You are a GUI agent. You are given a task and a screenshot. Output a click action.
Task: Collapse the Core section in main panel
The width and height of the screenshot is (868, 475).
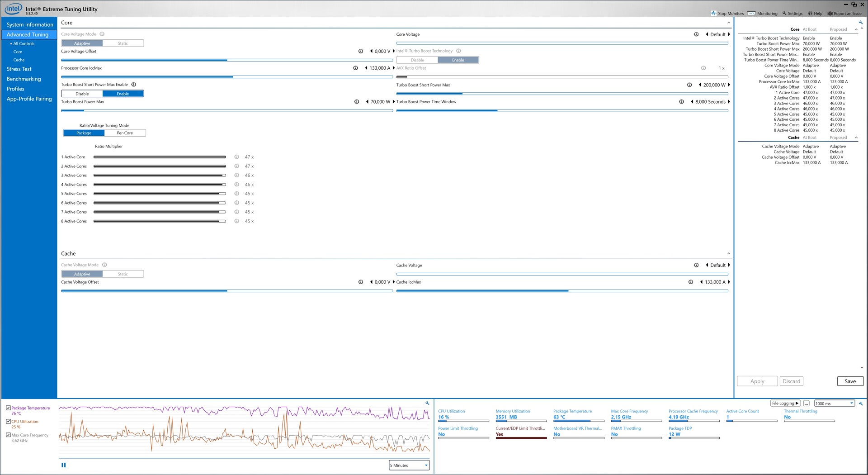[x=728, y=23]
